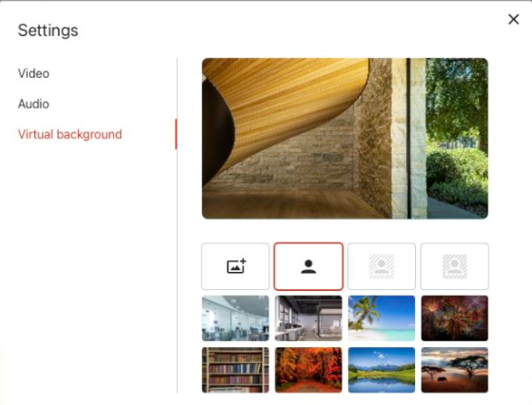
Task: Click the upload background image icon
Action: (x=235, y=266)
